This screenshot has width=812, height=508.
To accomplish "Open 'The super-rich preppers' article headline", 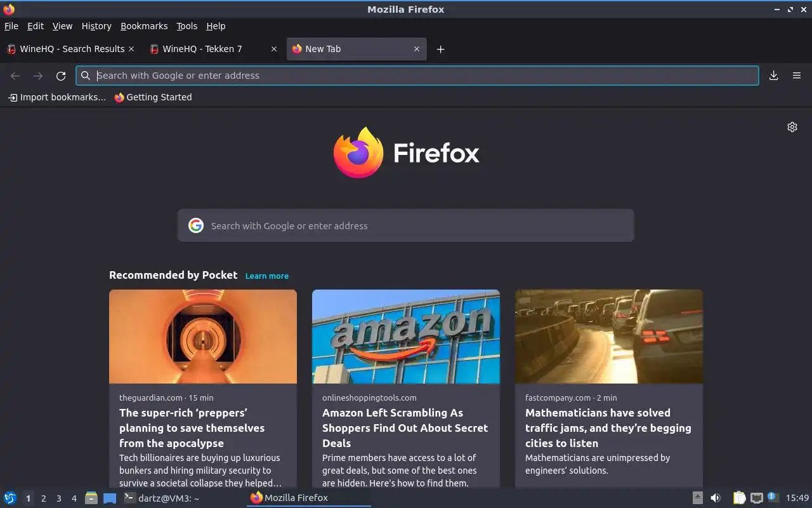I will click(192, 428).
